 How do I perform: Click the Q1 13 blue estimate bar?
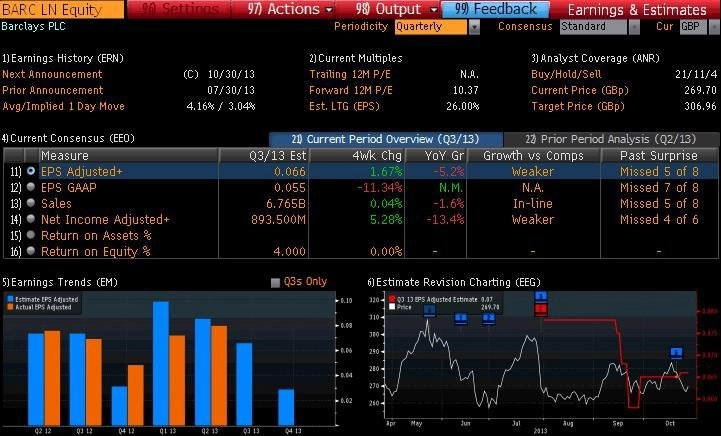pyautogui.click(x=160, y=363)
